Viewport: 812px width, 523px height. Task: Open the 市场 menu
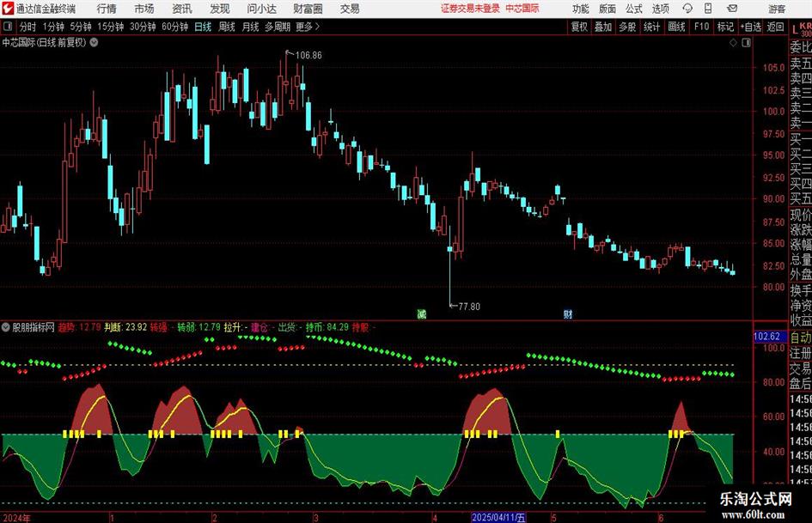click(144, 9)
